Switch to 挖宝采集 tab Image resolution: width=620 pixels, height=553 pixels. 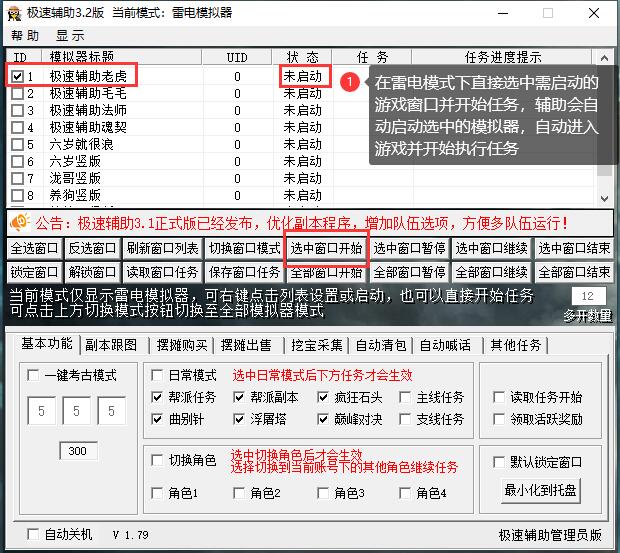pos(317,345)
